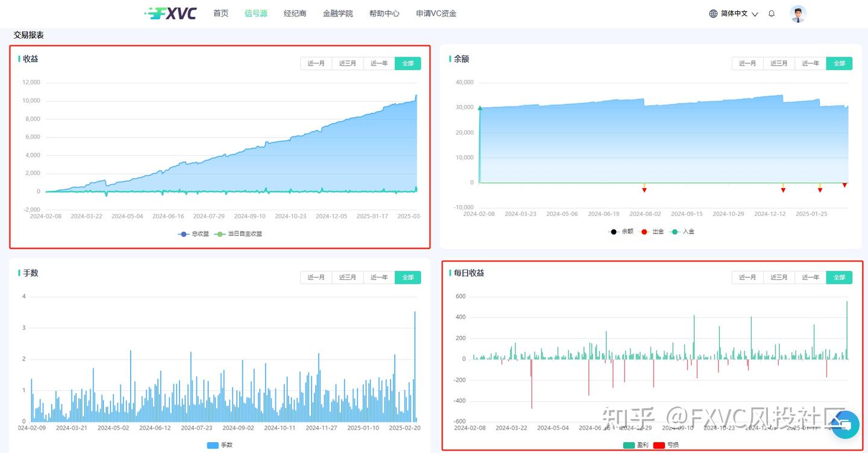The height and width of the screenshot is (453, 868).
Task: Open the 信号源 nav menu
Action: coord(256,13)
